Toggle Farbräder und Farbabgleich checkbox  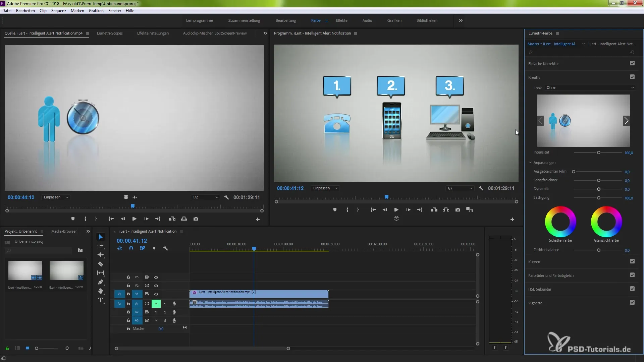[632, 275]
